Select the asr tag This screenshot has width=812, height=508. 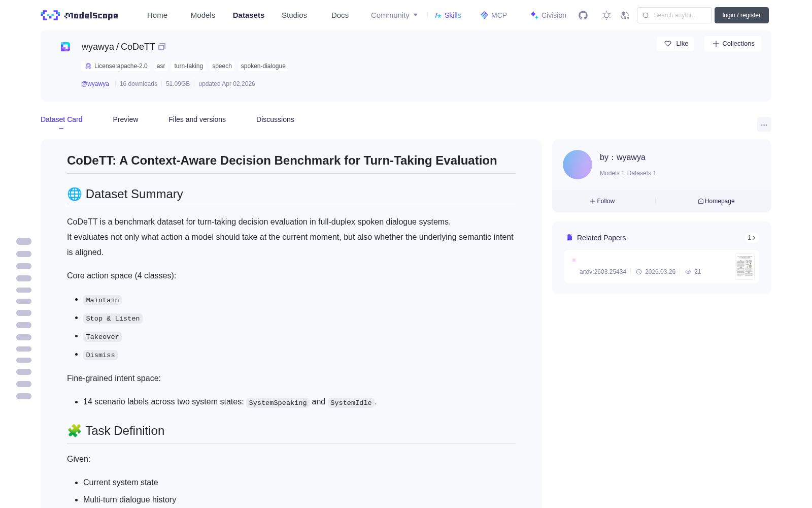coord(161,66)
